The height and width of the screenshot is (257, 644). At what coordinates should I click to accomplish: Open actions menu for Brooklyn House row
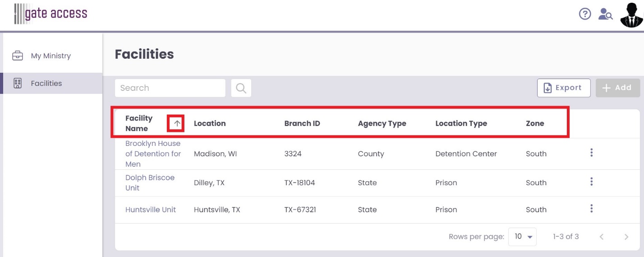(x=591, y=153)
